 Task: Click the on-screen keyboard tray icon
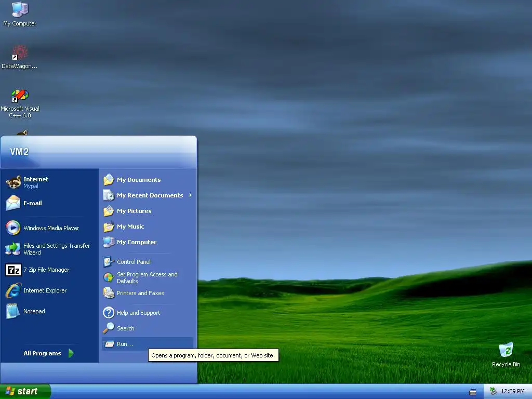point(473,392)
